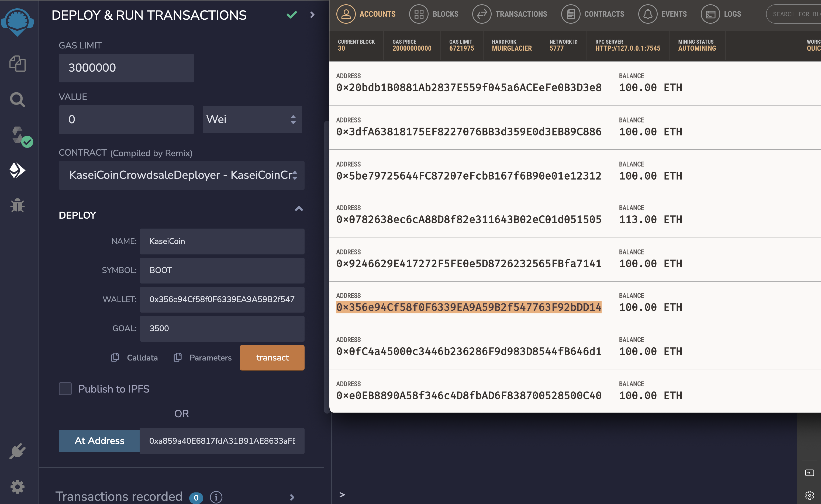Open the Plugin manager plug icon

pos(17,451)
